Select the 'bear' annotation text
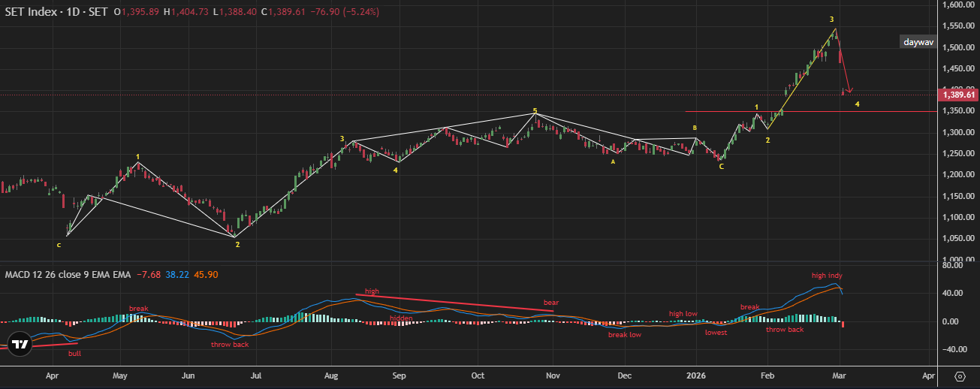The image size is (980, 389). pyautogui.click(x=551, y=303)
